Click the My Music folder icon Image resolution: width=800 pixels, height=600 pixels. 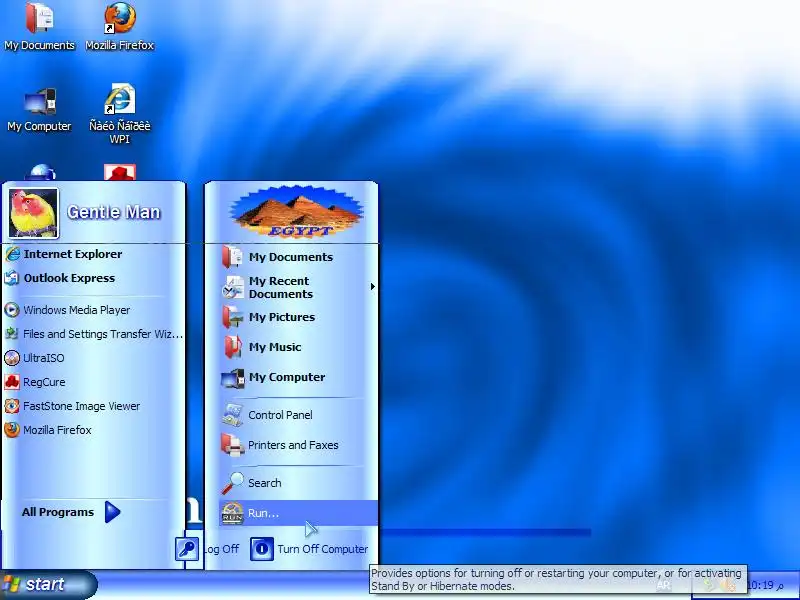[233, 347]
